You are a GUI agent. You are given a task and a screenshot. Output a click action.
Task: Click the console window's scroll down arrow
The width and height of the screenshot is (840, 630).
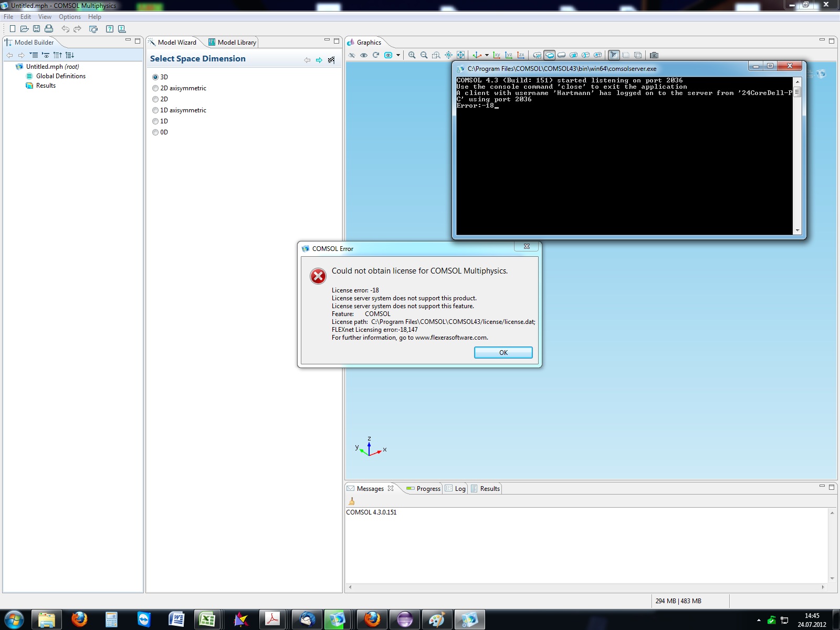click(x=797, y=230)
